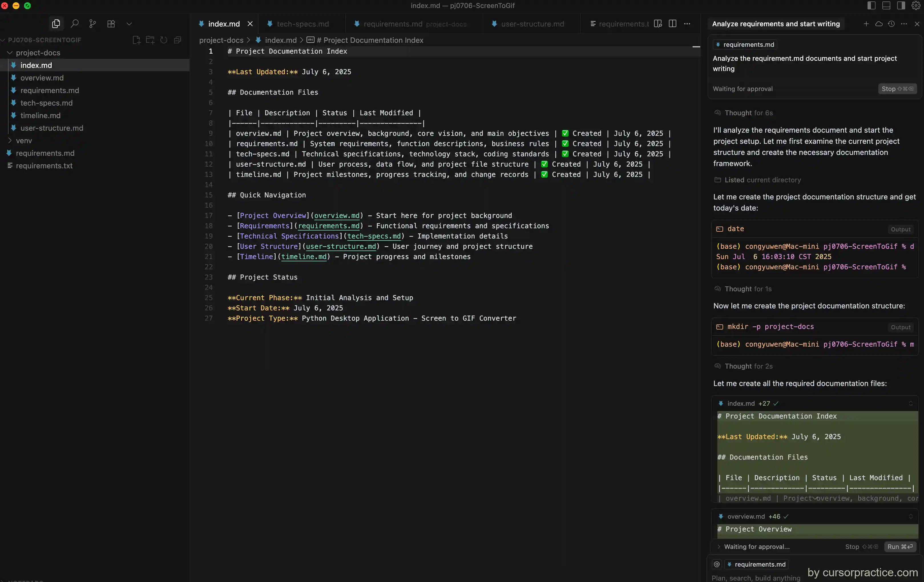Toggle the secondary side bar layout icon
This screenshot has height=582, width=924.
901,5
